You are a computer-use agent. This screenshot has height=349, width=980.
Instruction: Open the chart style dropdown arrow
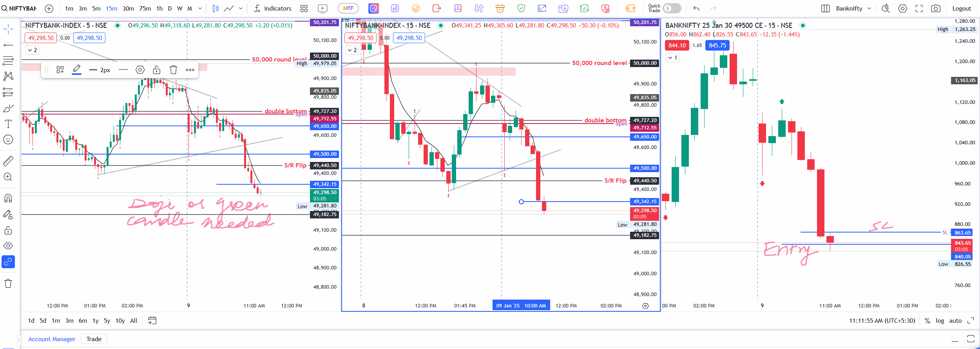tap(241, 9)
